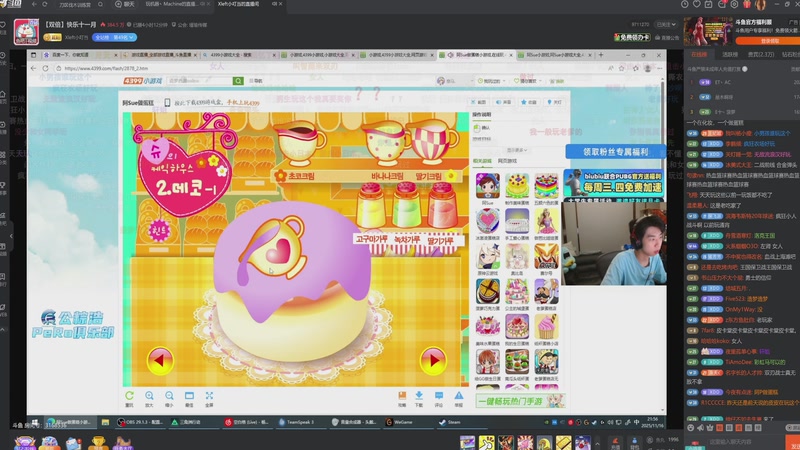
Task: Click the 领取粉丝专属福利 blue banner
Action: click(x=615, y=152)
